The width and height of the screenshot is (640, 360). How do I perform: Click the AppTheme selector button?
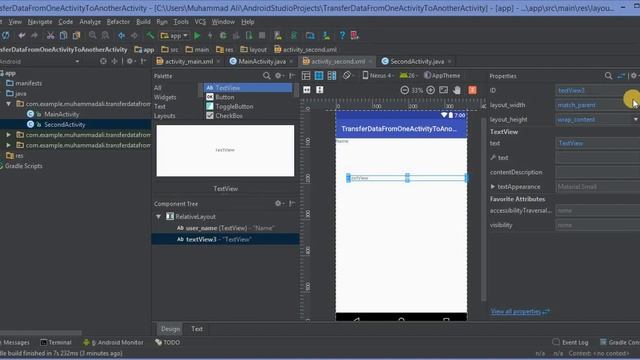tap(442, 76)
